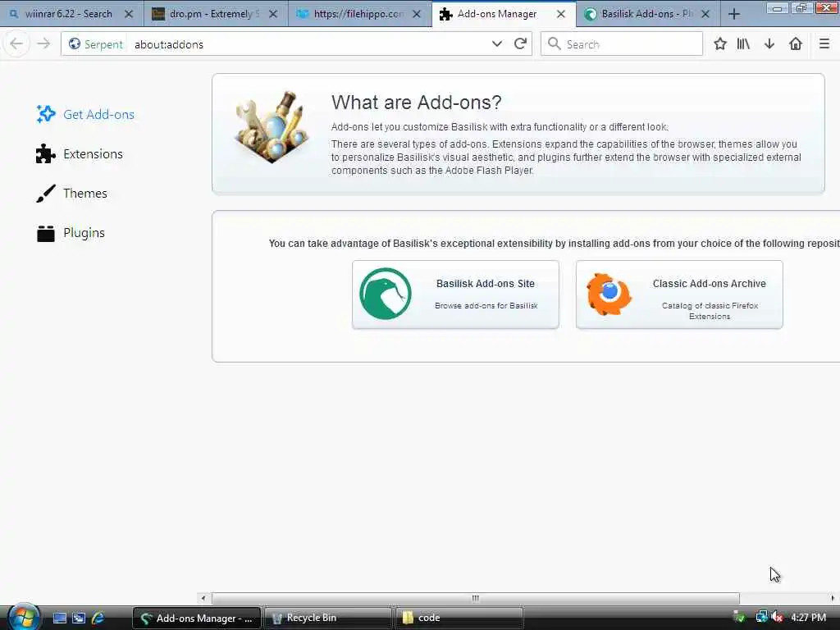
Task: Switch to the wiinrar 6.22 Search tab
Action: coord(68,14)
